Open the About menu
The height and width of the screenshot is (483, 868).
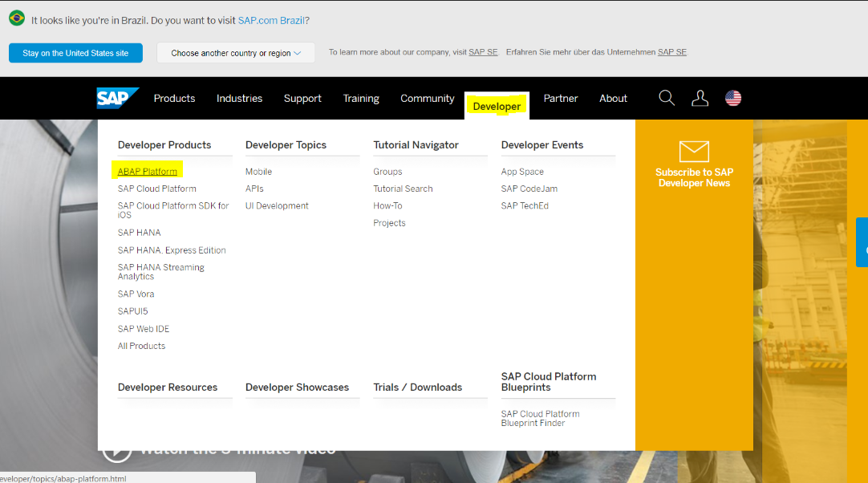pyautogui.click(x=614, y=98)
